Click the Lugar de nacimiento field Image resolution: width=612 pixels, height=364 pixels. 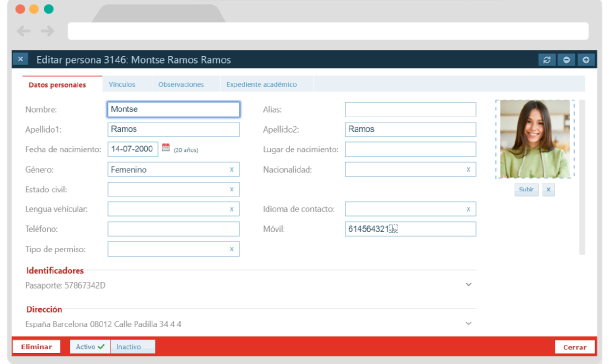(411, 149)
